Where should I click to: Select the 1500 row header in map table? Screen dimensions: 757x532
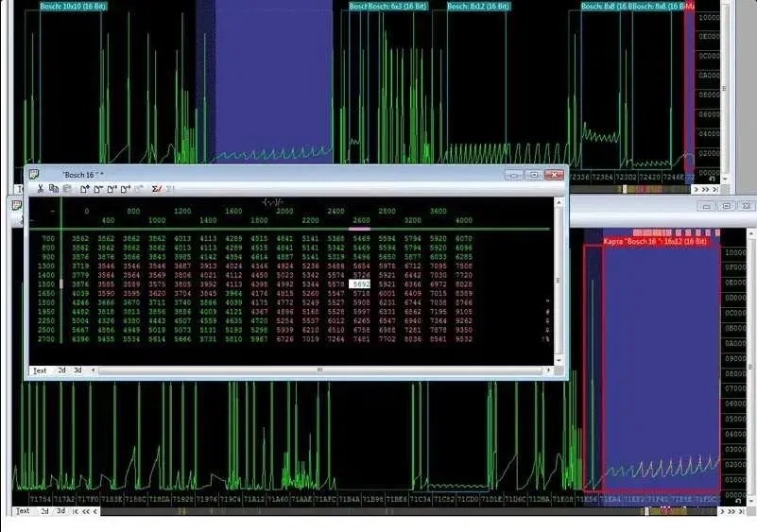click(47, 283)
